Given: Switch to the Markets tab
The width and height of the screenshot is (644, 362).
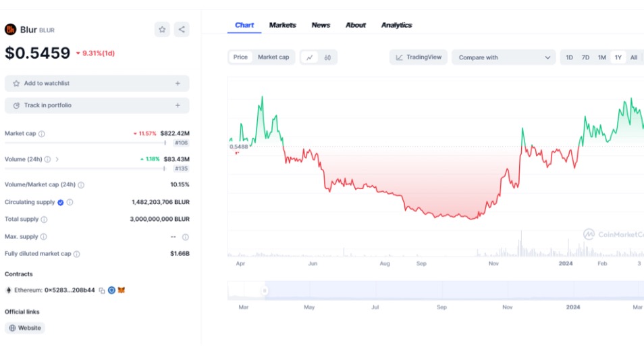Looking at the screenshot, I should (283, 25).
